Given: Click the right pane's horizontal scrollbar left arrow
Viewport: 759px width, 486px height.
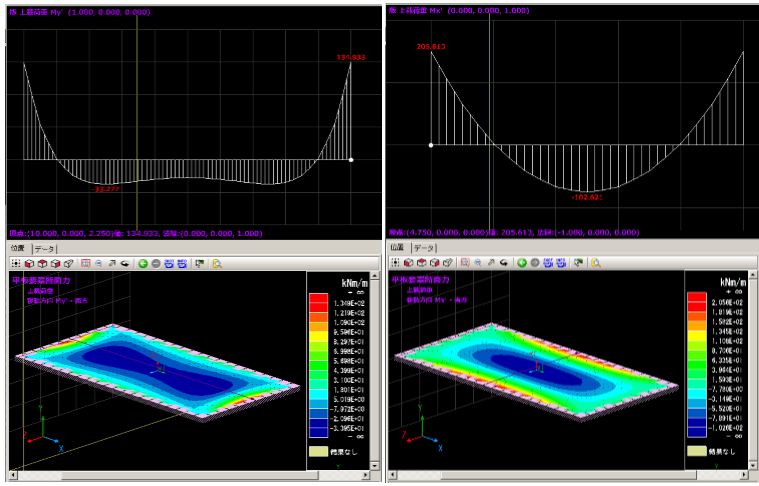Looking at the screenshot, I should point(393,476).
